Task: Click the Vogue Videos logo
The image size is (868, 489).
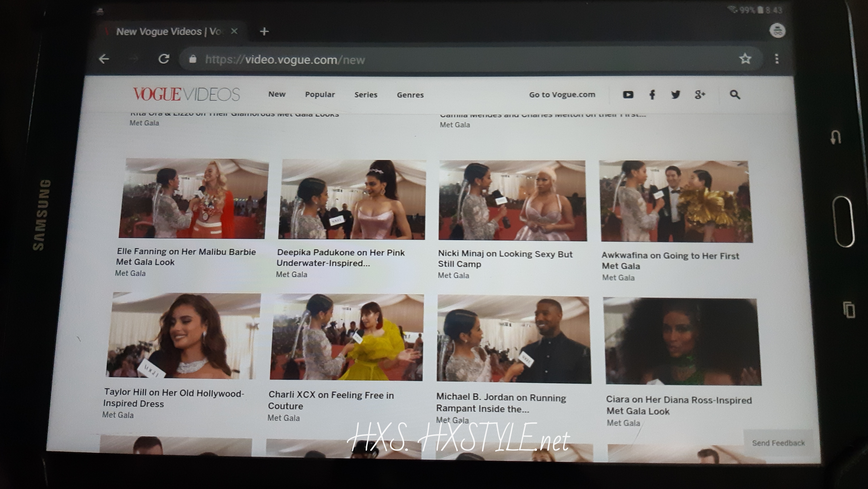Action: pyautogui.click(x=186, y=94)
